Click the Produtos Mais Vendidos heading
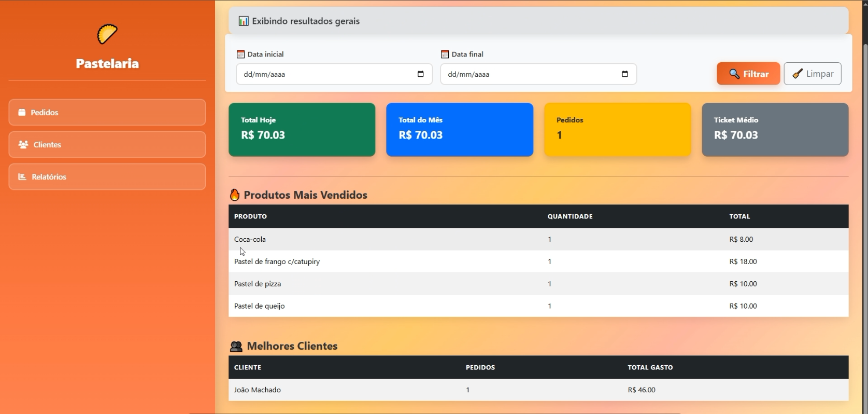Image resolution: width=868 pixels, height=414 pixels. point(306,195)
